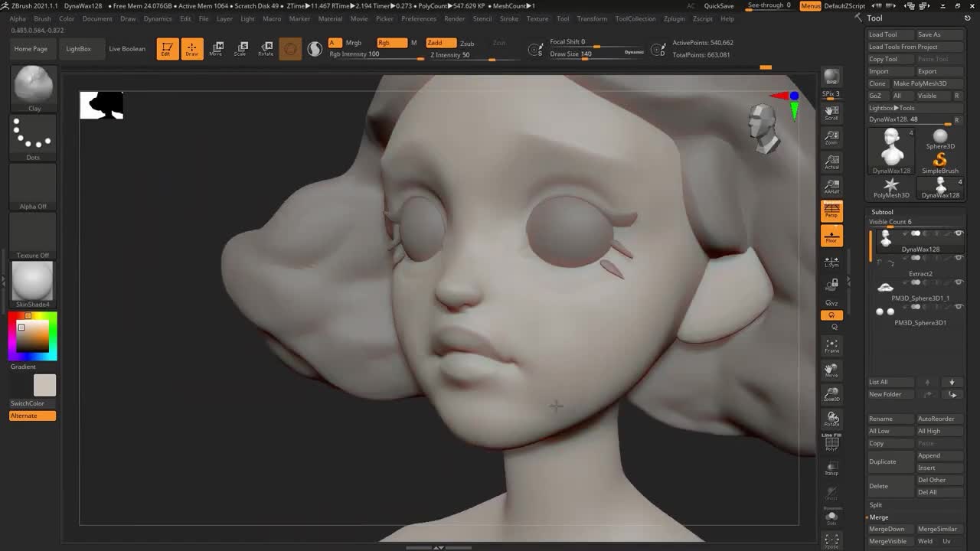The image size is (980, 551).
Task: Click the head orientation view cube
Action: pos(763,129)
